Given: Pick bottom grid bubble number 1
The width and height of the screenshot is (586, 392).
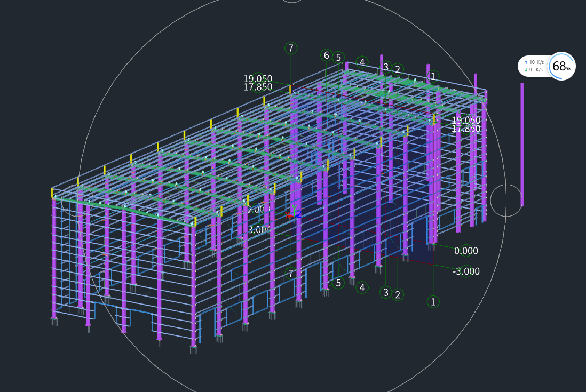Looking at the screenshot, I should click(x=433, y=302).
